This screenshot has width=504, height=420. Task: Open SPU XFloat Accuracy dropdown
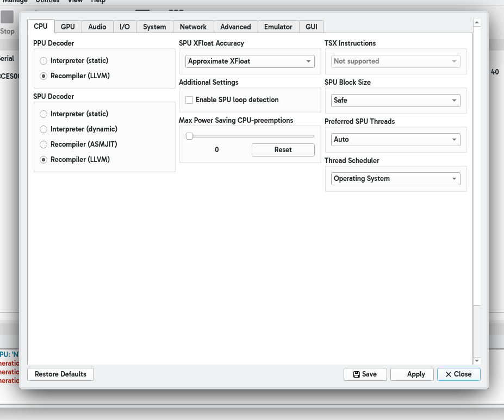click(250, 61)
